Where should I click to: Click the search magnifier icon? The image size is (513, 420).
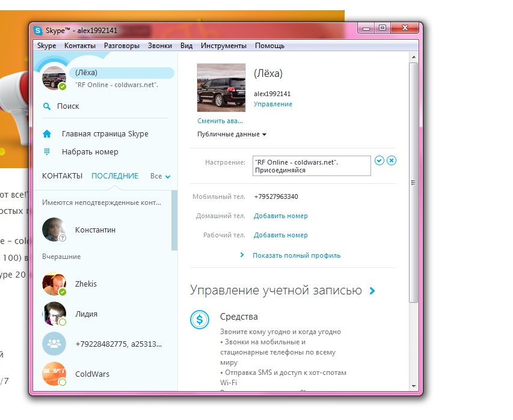47,106
